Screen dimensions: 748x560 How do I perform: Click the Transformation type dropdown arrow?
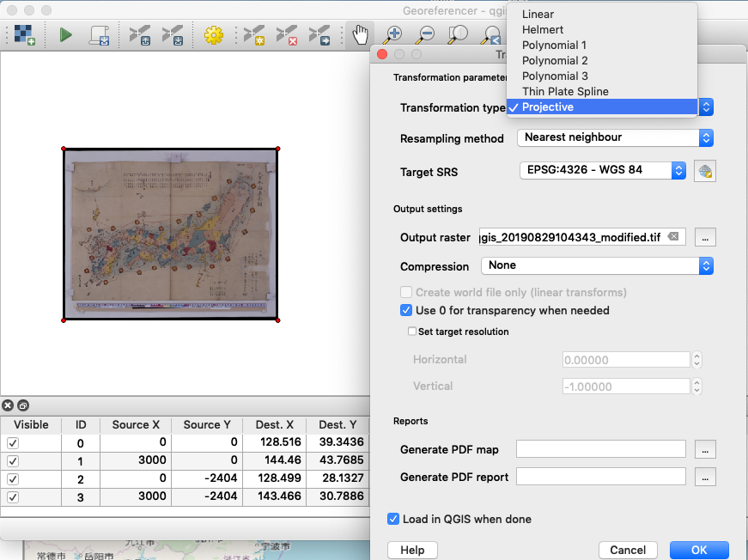(x=706, y=107)
